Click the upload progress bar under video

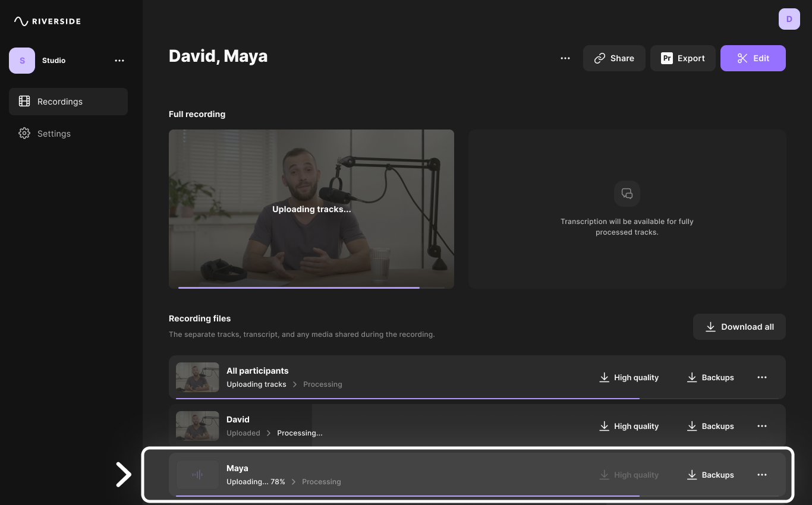pos(299,288)
